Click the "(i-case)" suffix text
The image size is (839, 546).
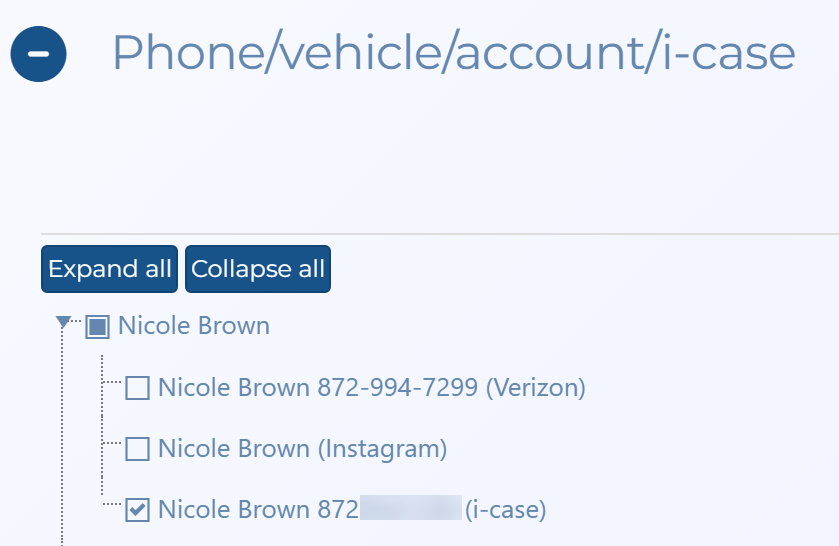pos(506,510)
